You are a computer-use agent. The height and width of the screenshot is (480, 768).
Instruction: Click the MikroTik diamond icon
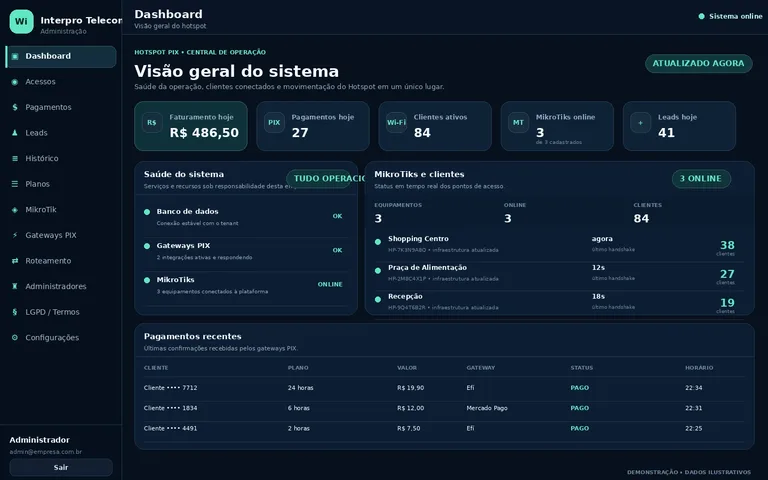click(x=15, y=210)
